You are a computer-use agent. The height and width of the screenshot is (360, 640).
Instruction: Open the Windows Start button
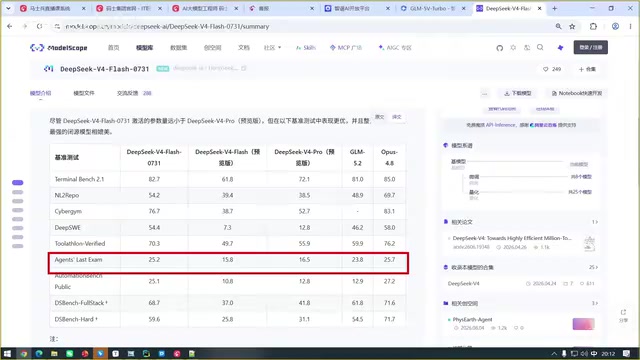point(7,353)
